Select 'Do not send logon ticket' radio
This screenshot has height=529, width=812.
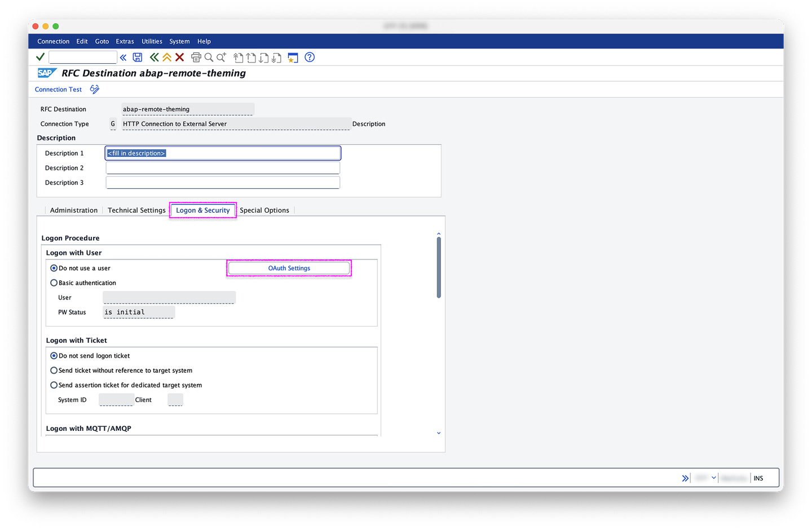pyautogui.click(x=54, y=356)
